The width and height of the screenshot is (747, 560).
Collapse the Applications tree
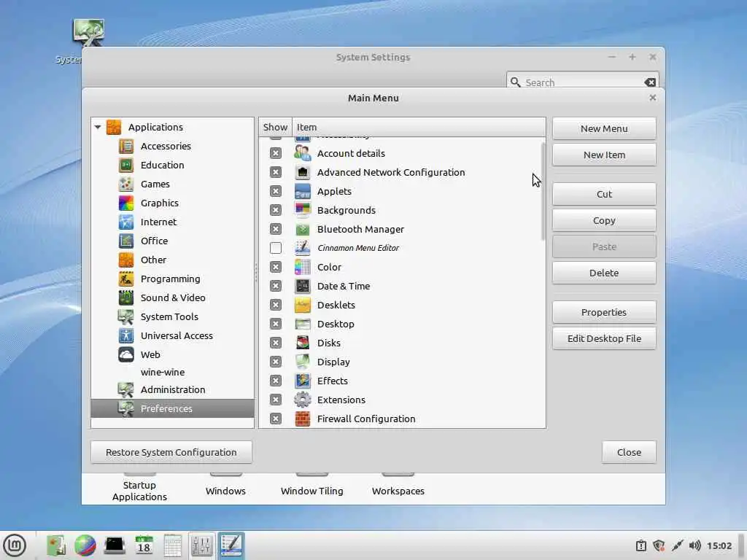click(98, 127)
